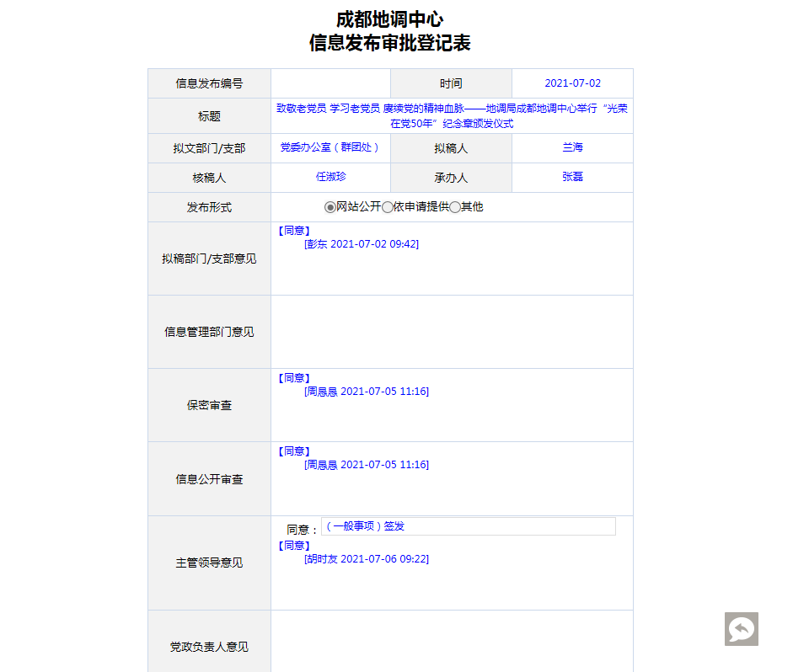This screenshot has width=793, height=672.
Task: Click the 信息发布编号 label cell
Action: 209,83
